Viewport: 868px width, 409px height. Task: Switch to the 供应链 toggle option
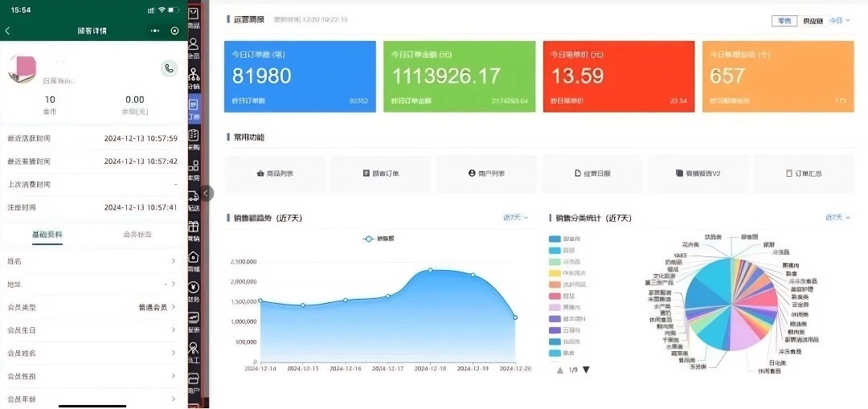(x=812, y=21)
